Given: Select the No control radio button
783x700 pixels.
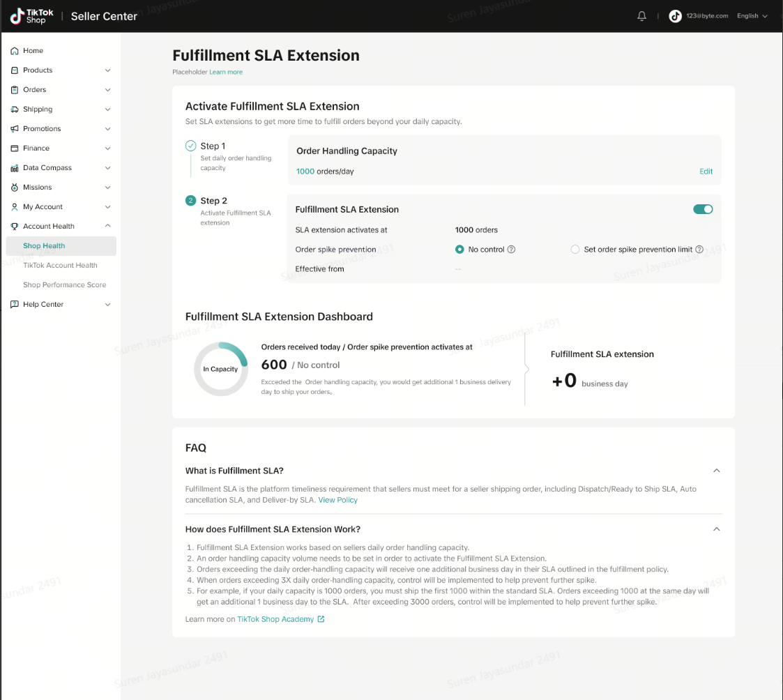Looking at the screenshot, I should pos(459,250).
